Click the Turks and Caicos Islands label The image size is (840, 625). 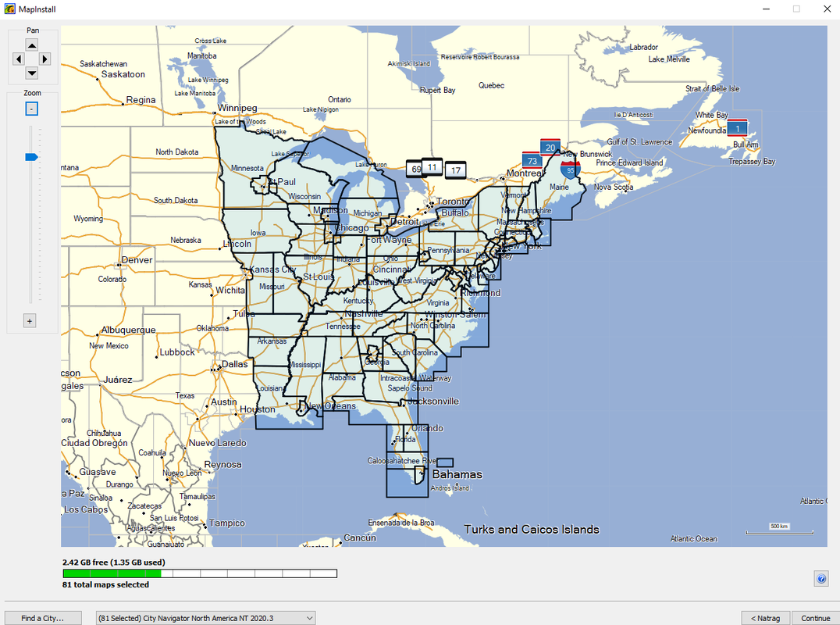[x=532, y=530]
